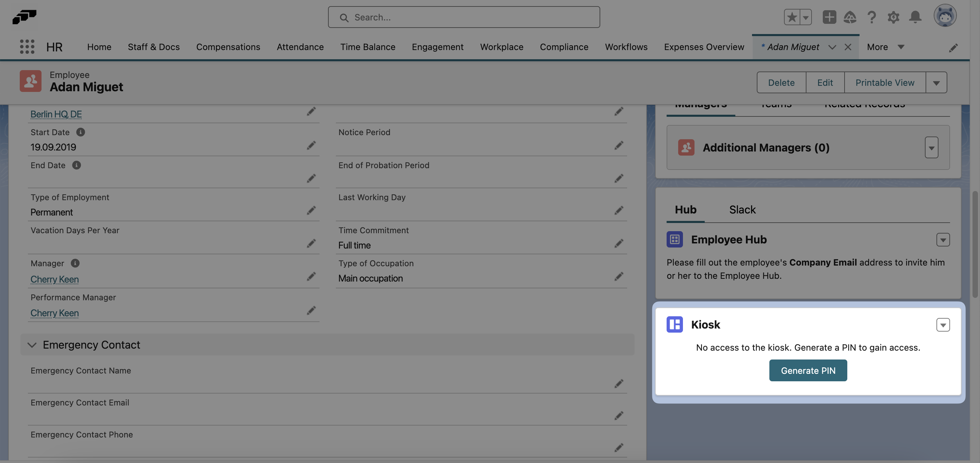
Task: Open Global Actions with the plus icon
Action: [x=829, y=17]
